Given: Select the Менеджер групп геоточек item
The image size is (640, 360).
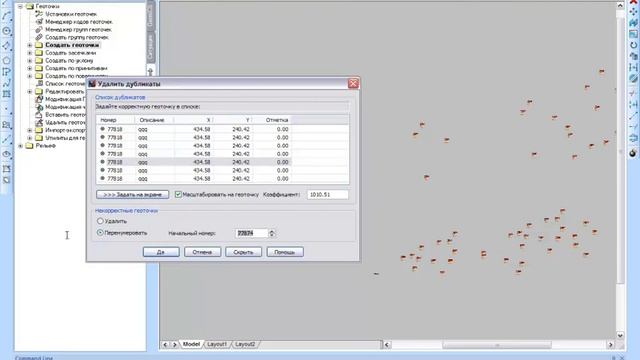Looking at the screenshot, I should pyautogui.click(x=78, y=29).
